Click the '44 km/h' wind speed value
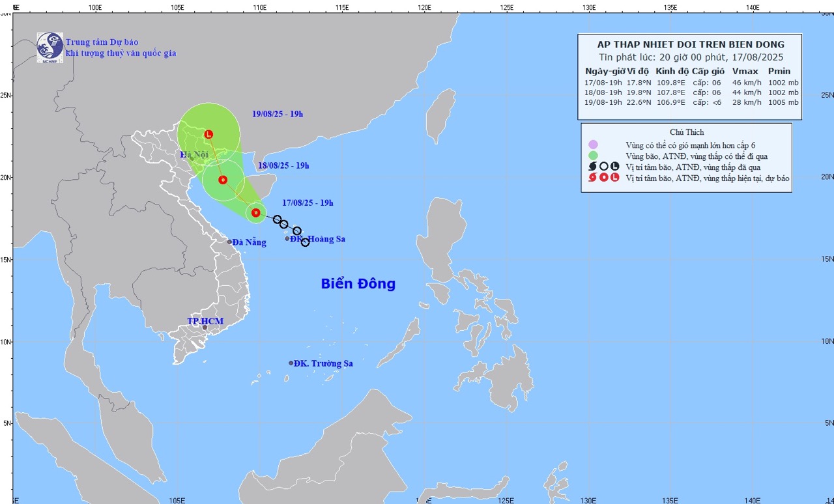The height and width of the screenshot is (504, 834). click(747, 92)
